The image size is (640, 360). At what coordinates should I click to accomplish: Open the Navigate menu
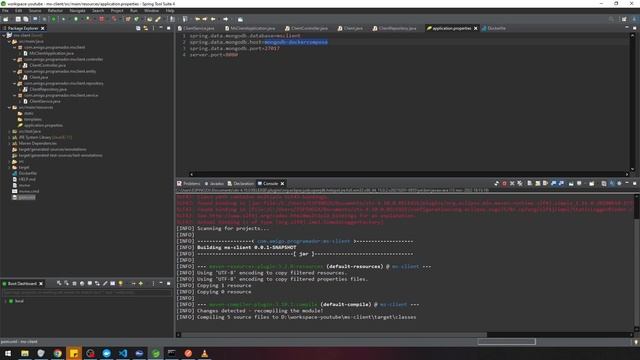pos(77,11)
